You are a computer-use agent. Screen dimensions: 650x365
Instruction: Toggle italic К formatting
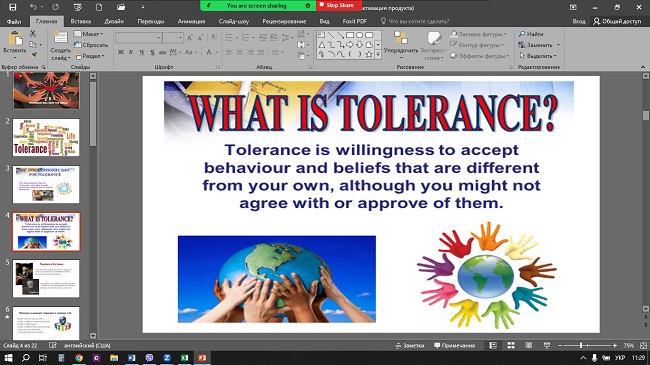(131, 52)
